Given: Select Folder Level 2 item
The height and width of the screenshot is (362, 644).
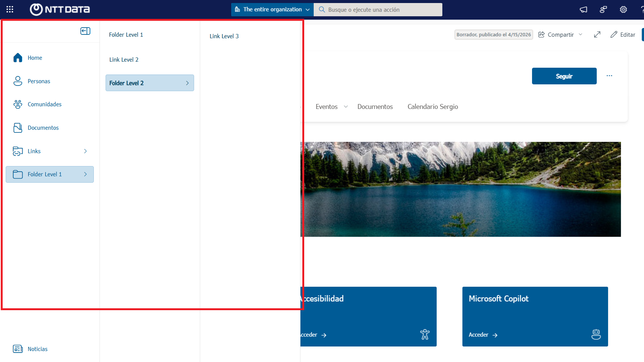Looking at the screenshot, I should tap(150, 83).
